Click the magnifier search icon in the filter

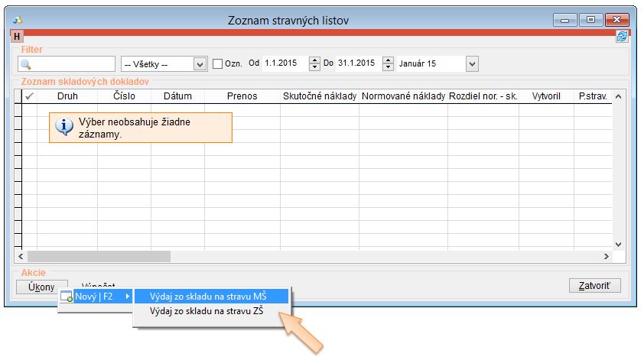click(x=25, y=64)
